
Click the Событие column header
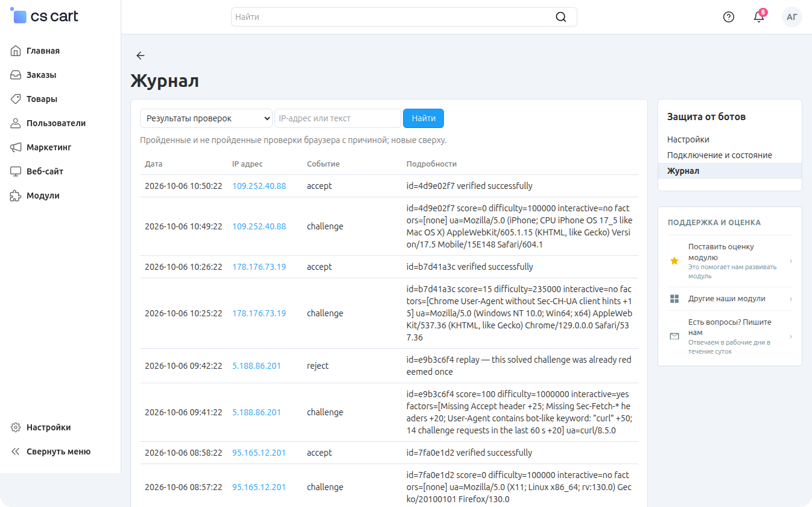pyautogui.click(x=323, y=164)
